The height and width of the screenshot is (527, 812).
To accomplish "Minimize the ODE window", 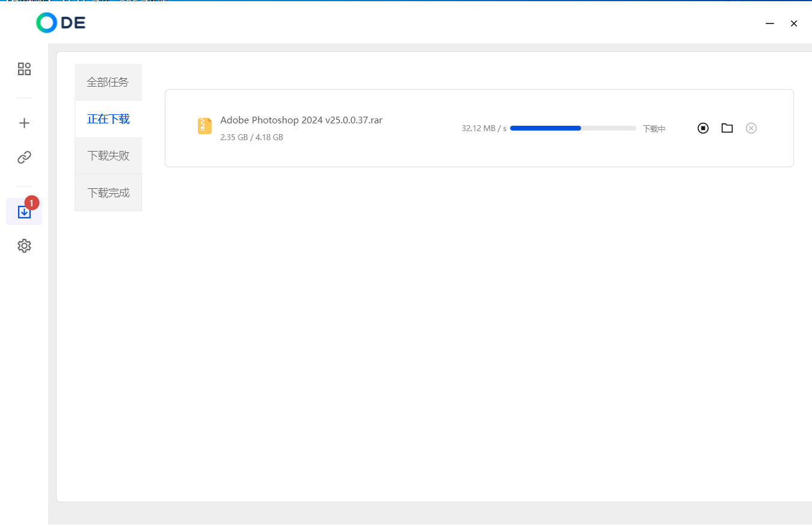I will point(770,23).
